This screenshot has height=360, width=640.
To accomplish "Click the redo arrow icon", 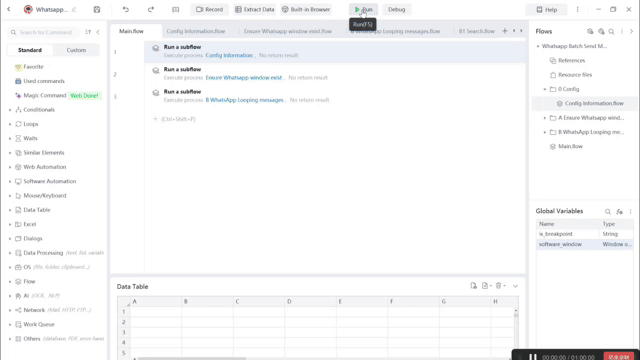I will pos(151,9).
